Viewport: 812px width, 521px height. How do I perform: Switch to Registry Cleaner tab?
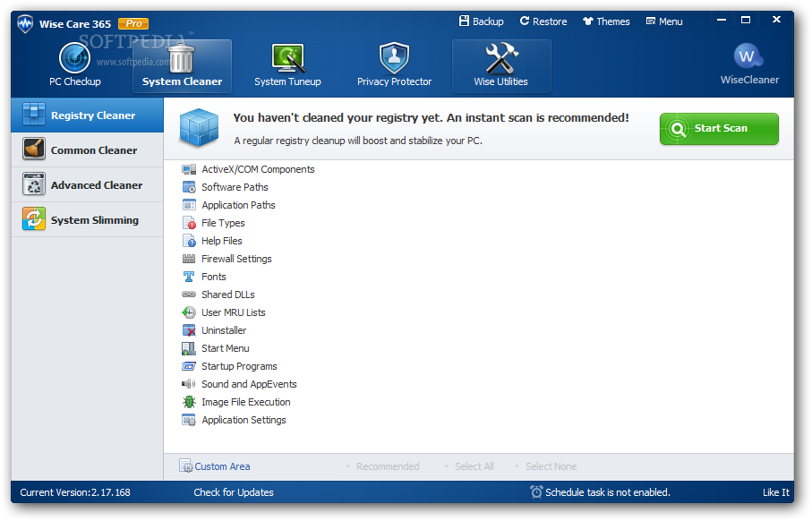(x=88, y=115)
